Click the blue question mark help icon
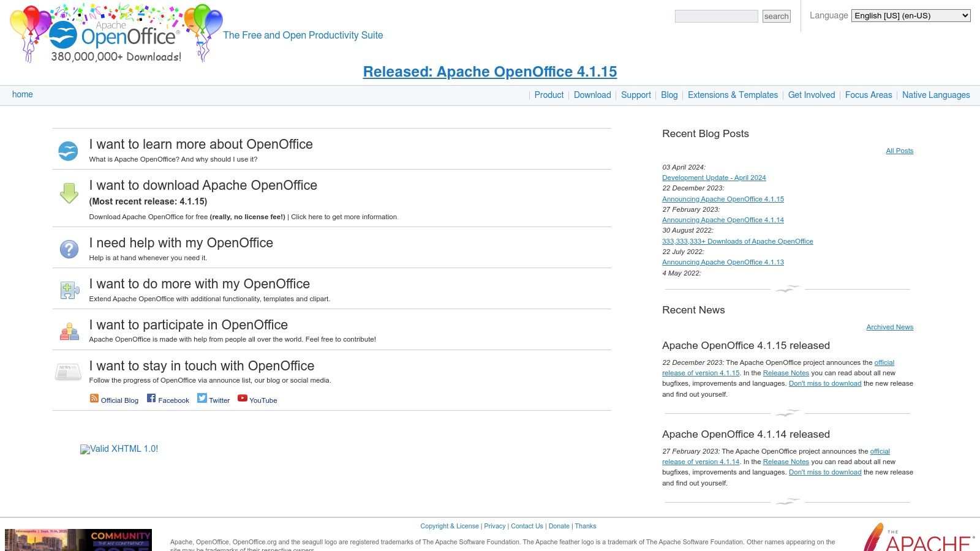Image resolution: width=980 pixels, height=551 pixels. [69, 249]
